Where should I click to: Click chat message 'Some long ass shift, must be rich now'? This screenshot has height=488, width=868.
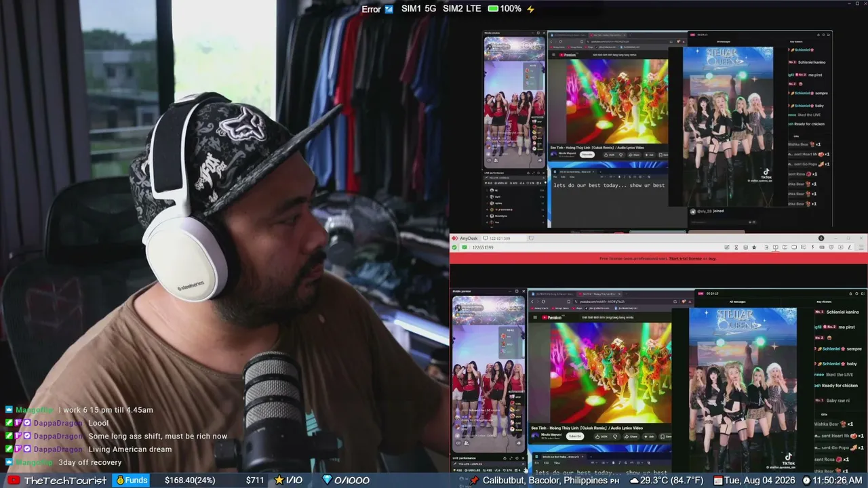click(158, 436)
